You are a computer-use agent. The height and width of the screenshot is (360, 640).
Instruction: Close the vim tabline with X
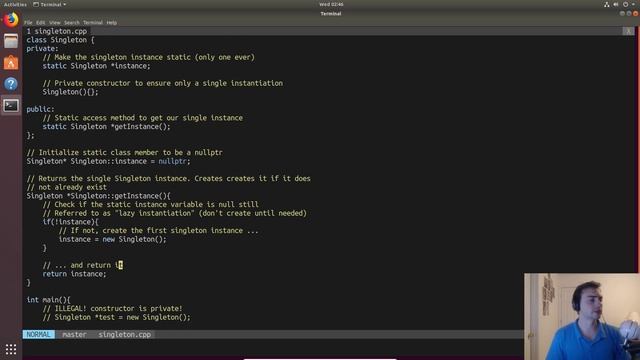(x=628, y=31)
